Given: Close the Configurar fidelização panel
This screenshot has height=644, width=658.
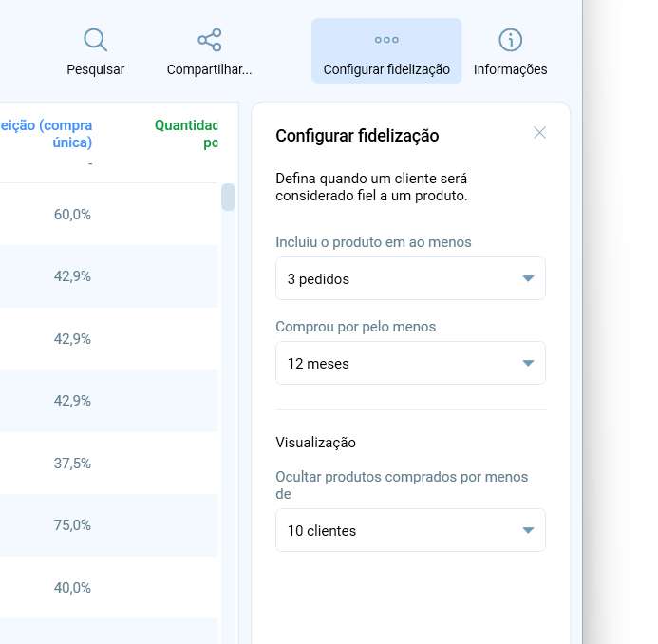Looking at the screenshot, I should [x=539, y=133].
